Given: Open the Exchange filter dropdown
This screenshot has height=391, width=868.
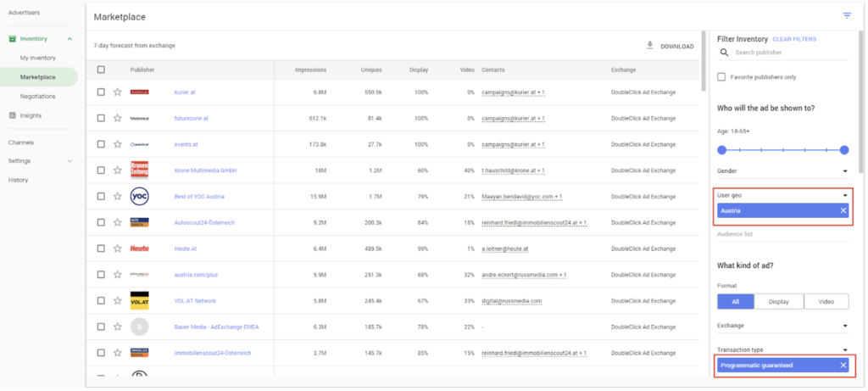Looking at the screenshot, I should click(x=844, y=326).
